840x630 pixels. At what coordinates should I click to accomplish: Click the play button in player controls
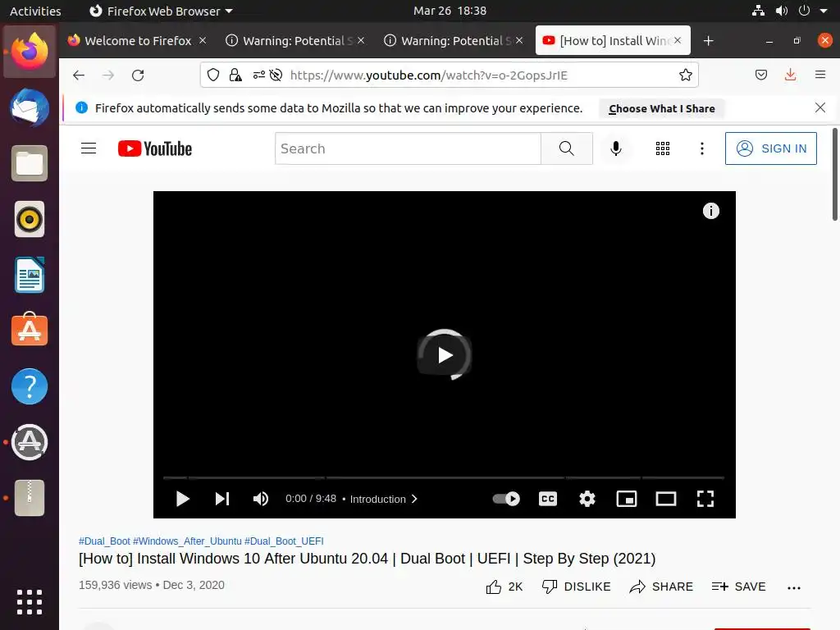pyautogui.click(x=183, y=499)
